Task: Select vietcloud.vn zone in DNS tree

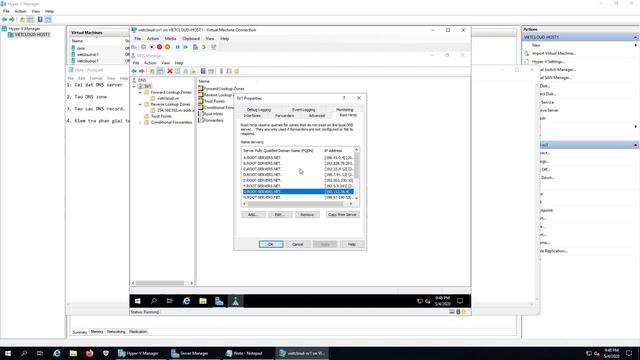Action: 168,98
